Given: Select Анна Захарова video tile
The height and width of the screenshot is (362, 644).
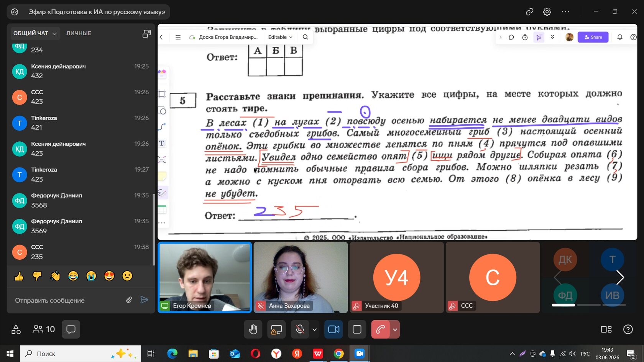Looking at the screenshot, I should tap(301, 277).
